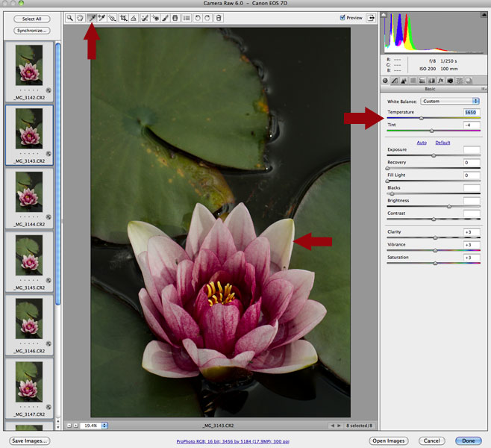
Task: Switch to the HSL / Grayscale tab
Action: point(413,81)
